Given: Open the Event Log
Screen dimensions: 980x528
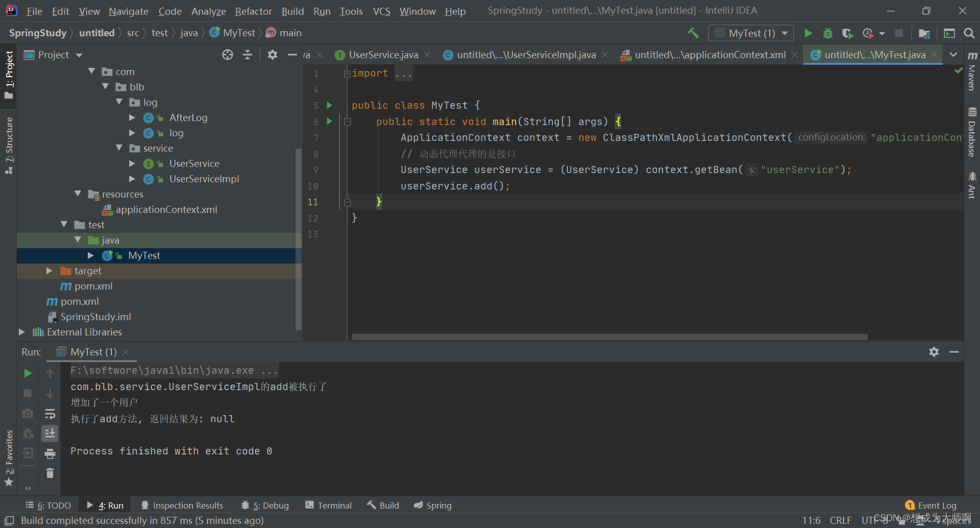Looking at the screenshot, I should coord(930,505).
